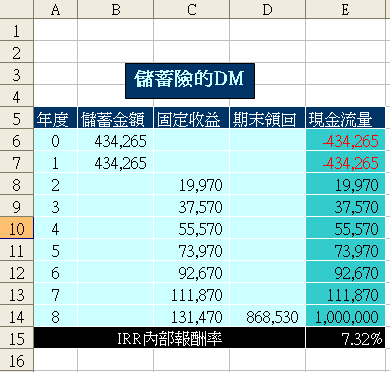This screenshot has width=390, height=372.
Task: Select the 7.32% IRR result cell
Action: click(x=345, y=338)
